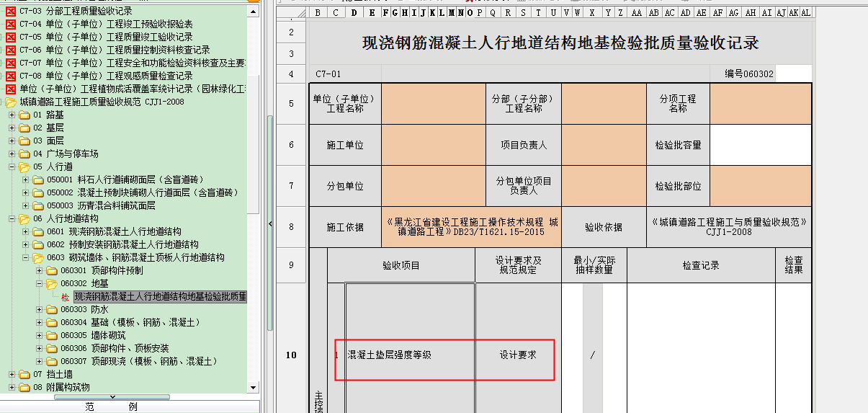
Task: Click the 检验批容量 blank input cell
Action: [x=760, y=145]
